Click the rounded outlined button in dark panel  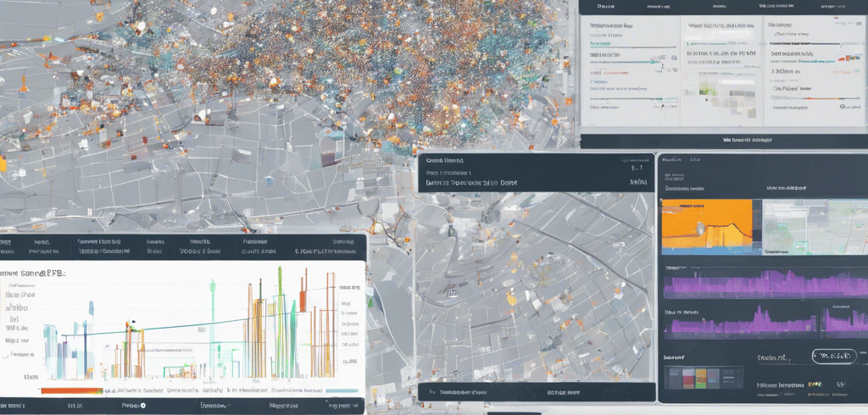(x=835, y=357)
